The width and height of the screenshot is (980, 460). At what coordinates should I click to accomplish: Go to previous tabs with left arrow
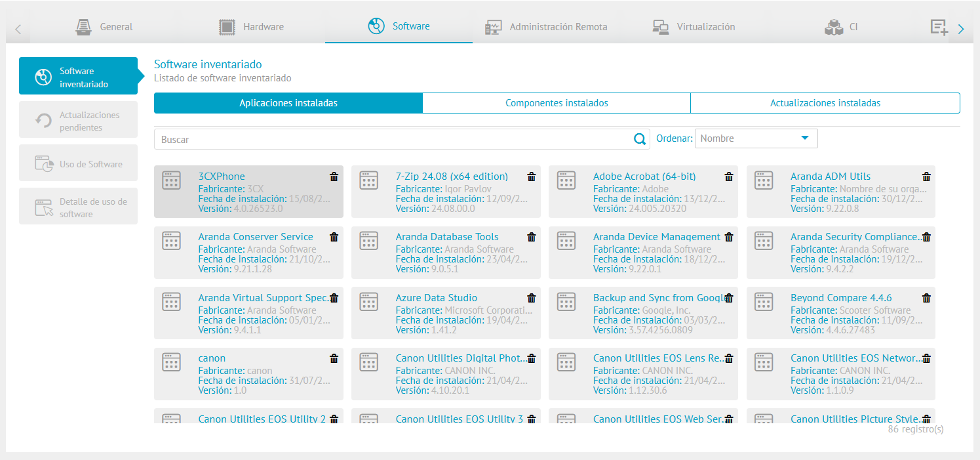[x=18, y=29]
